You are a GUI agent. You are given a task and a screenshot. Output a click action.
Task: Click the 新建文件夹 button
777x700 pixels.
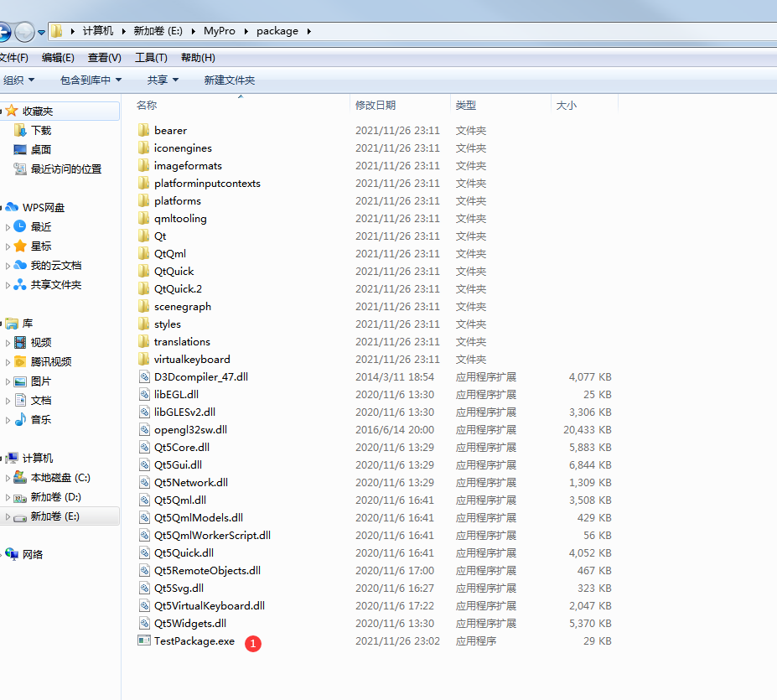(230, 80)
